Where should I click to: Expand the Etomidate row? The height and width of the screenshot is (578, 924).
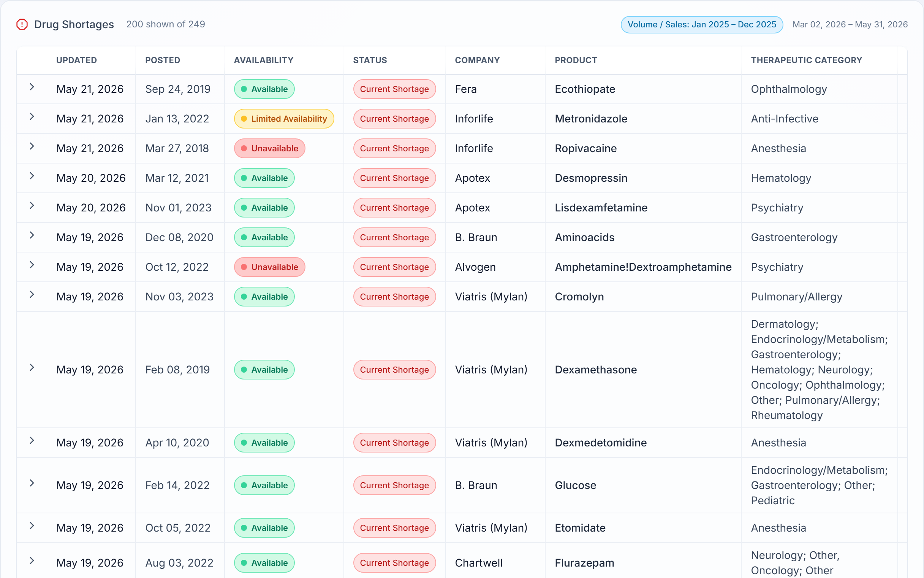click(x=32, y=526)
